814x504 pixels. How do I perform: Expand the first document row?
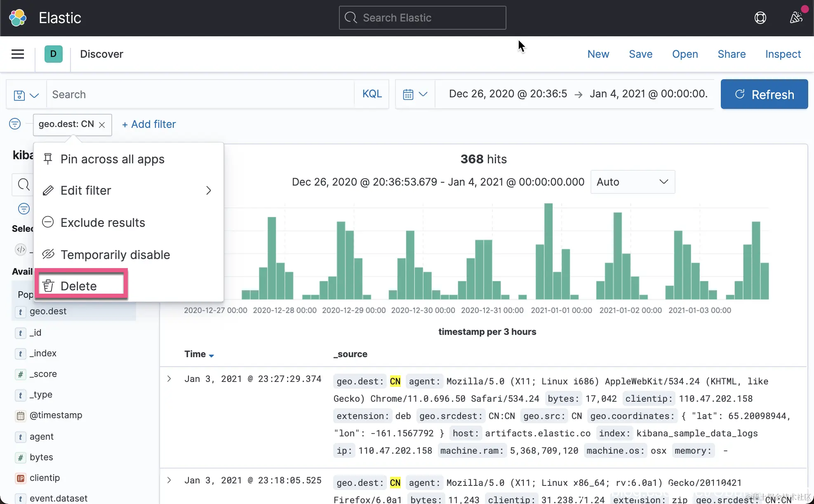point(169,379)
